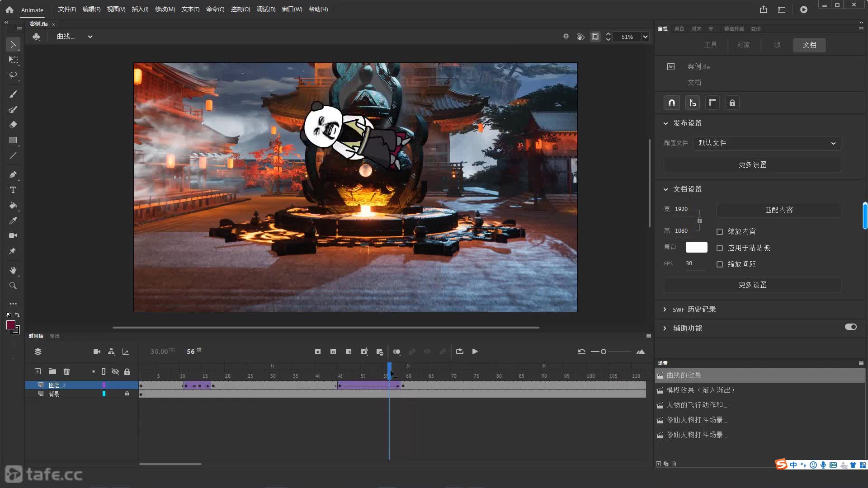The height and width of the screenshot is (488, 868).
Task: Select the Pen tool
Action: click(13, 174)
